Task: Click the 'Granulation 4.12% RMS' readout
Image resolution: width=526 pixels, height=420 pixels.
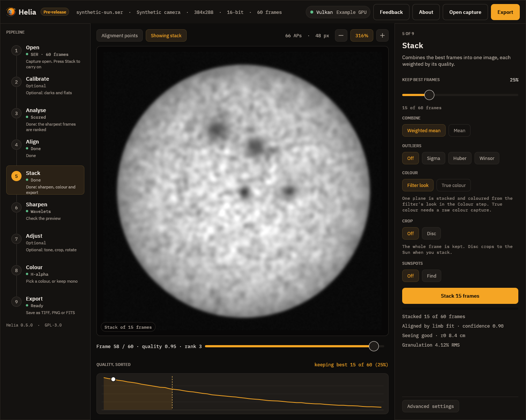Action: 431,345
